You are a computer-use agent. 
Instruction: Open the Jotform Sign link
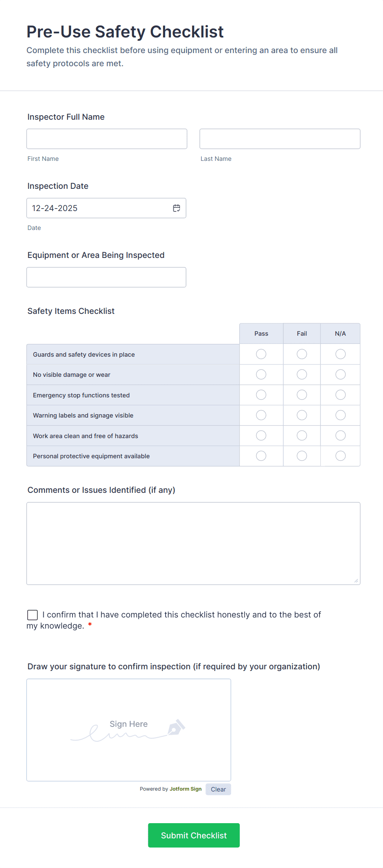186,789
